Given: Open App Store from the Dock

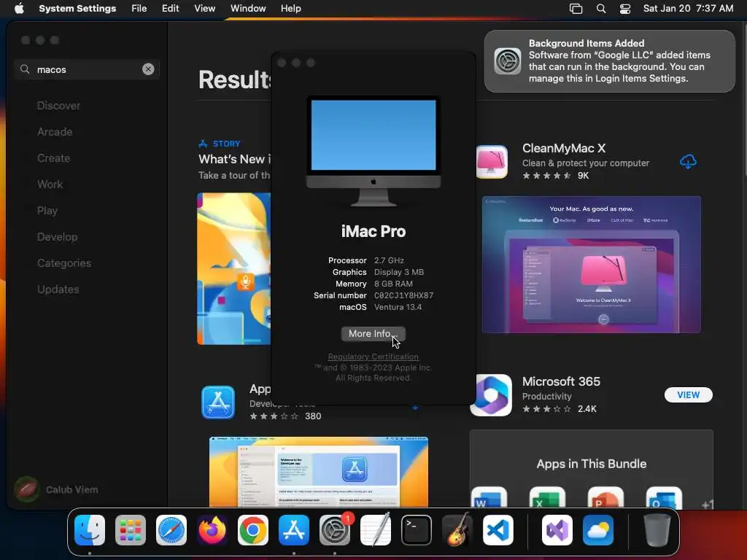Looking at the screenshot, I should [x=294, y=530].
